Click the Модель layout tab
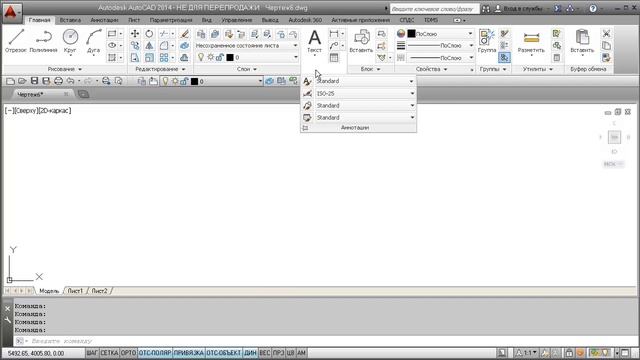This screenshot has height=360, width=640. click(x=49, y=291)
